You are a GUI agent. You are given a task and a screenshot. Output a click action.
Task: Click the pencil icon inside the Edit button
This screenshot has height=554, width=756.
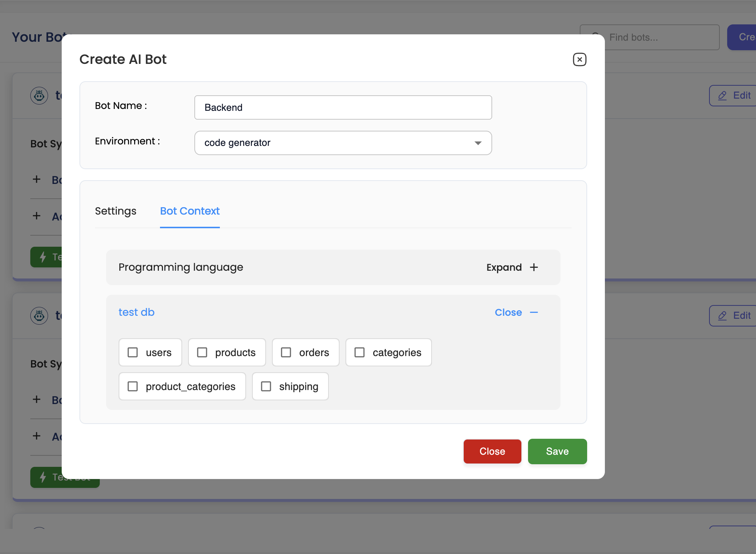(722, 95)
